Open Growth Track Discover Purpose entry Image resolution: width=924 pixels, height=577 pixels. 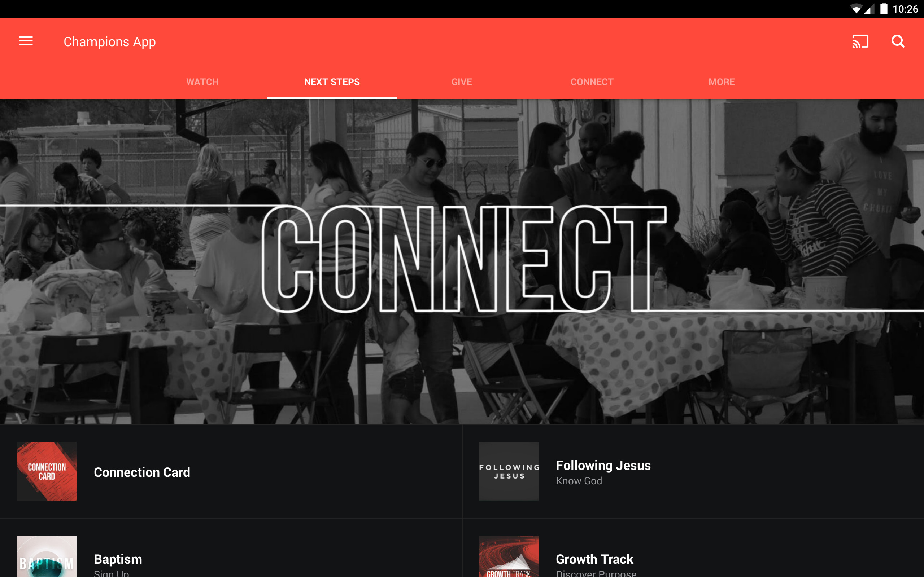[693, 548]
